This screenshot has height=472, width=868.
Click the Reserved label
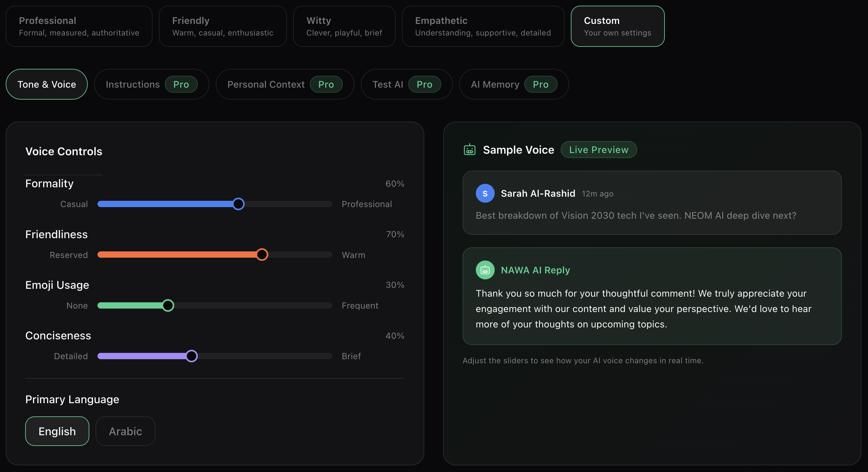(x=69, y=255)
